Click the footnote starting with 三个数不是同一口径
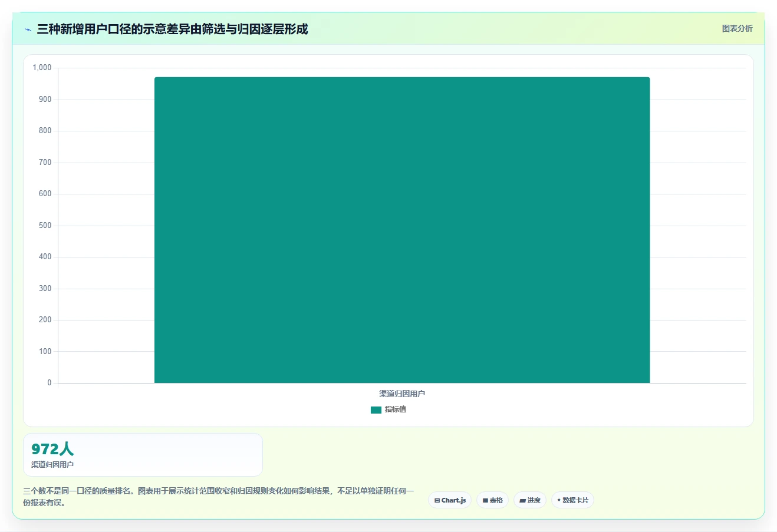 pos(219,497)
